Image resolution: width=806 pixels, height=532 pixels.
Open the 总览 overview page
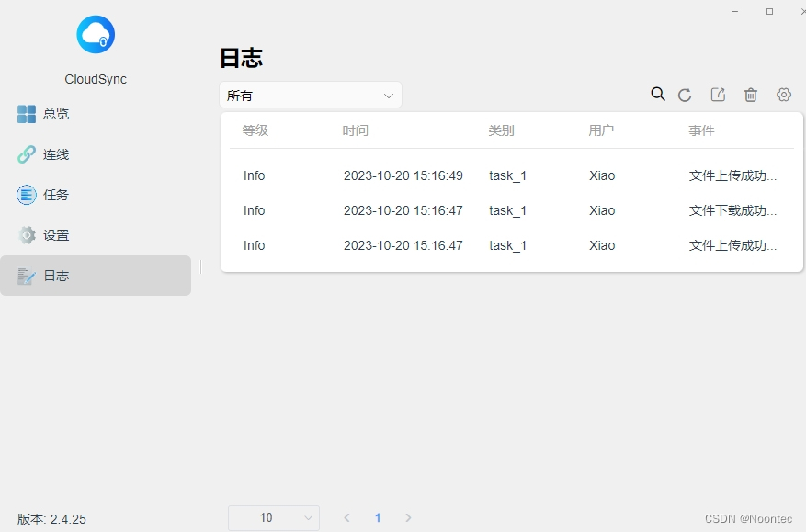(x=55, y=114)
